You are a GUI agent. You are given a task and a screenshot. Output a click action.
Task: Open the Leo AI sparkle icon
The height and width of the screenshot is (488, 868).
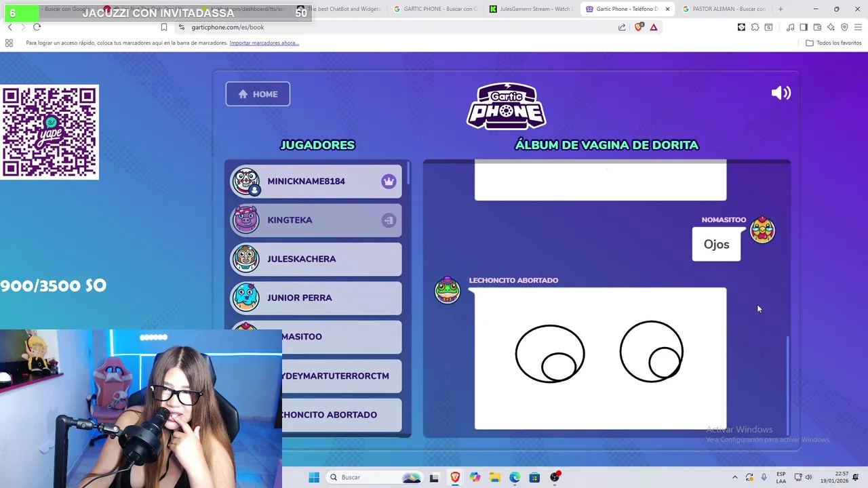[831, 27]
